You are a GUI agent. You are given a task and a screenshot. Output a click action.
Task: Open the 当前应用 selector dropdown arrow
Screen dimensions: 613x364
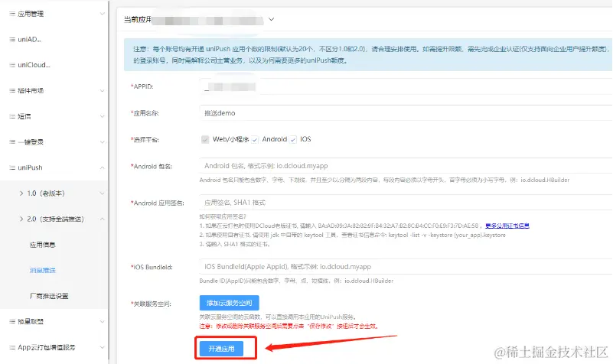click(271, 19)
